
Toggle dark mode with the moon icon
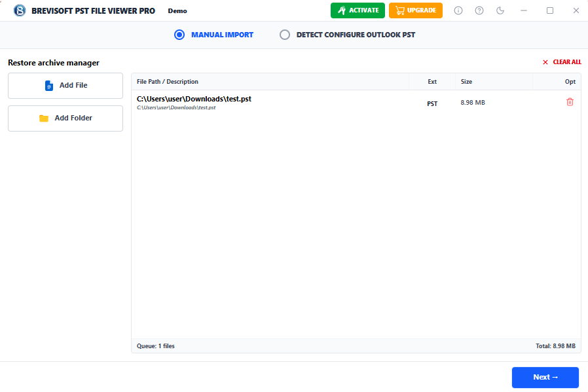click(x=500, y=10)
